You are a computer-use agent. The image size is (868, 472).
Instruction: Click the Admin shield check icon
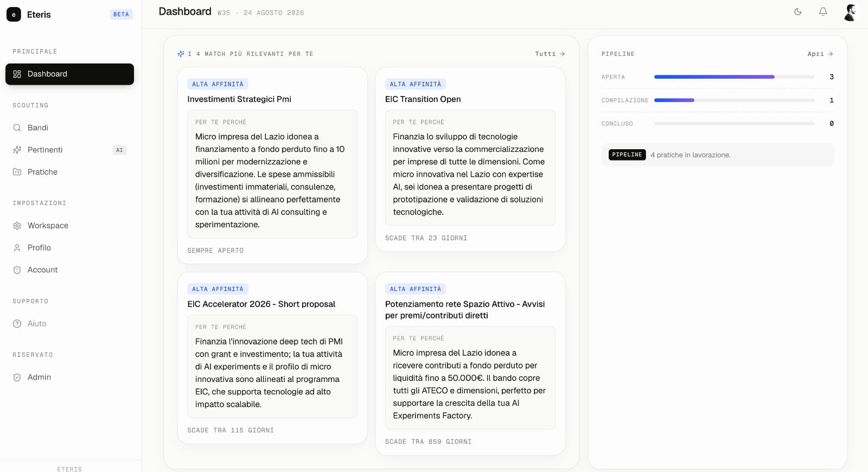[17, 378]
